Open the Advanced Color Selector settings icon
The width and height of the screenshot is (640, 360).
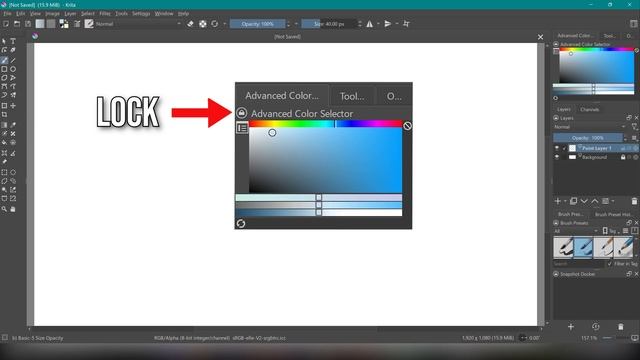coord(556,51)
